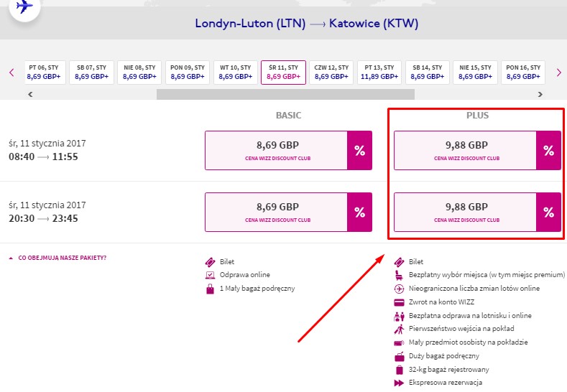Screen dimensions: 567x392
Task: Click the Mały bagaż podręczny bag icon
Action: click(x=210, y=289)
